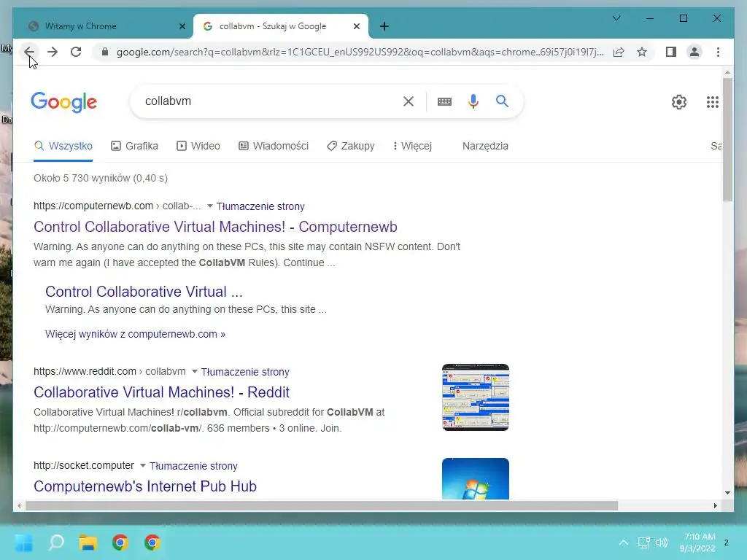Click 'Tłumaczenie strony' for the reddit result
747x560 pixels.
pyautogui.click(x=245, y=371)
